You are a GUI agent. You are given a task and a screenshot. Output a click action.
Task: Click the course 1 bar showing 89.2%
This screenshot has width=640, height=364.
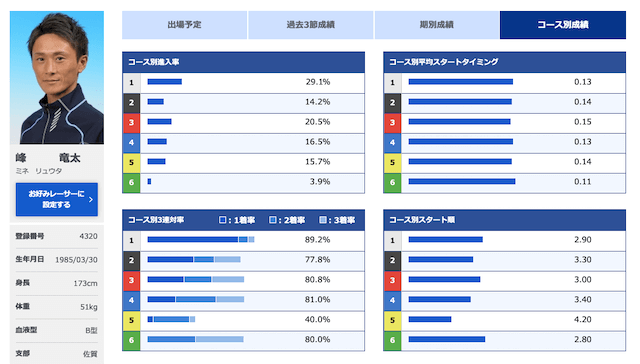[201, 240]
